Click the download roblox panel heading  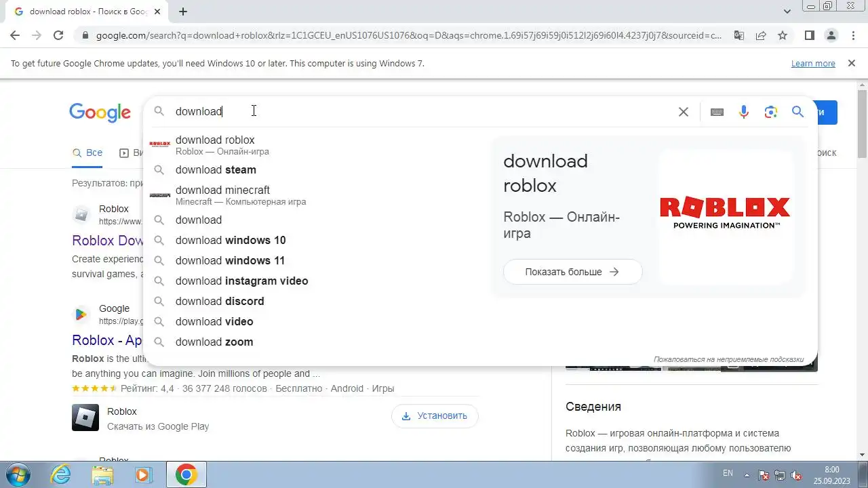(x=545, y=174)
